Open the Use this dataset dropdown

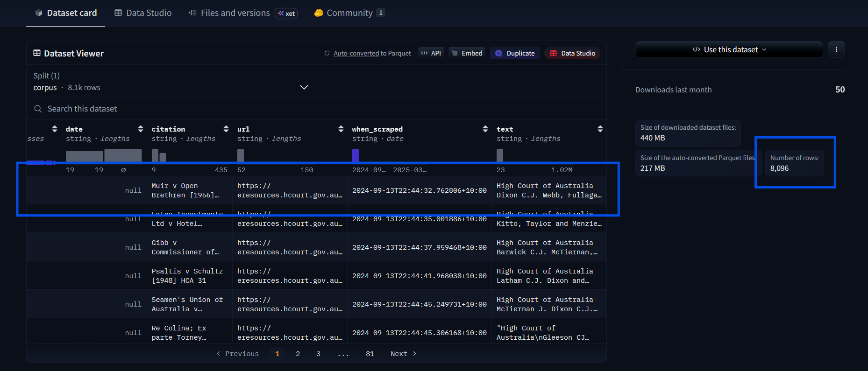[x=729, y=49]
